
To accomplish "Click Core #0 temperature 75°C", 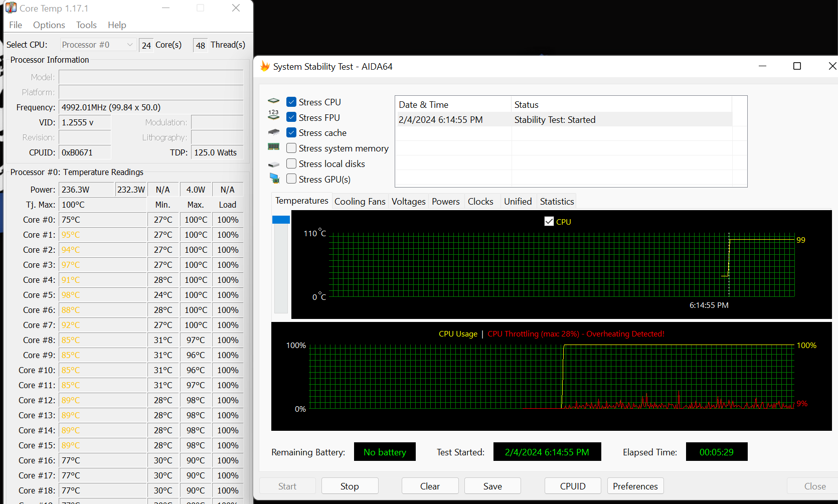I will coord(102,220).
